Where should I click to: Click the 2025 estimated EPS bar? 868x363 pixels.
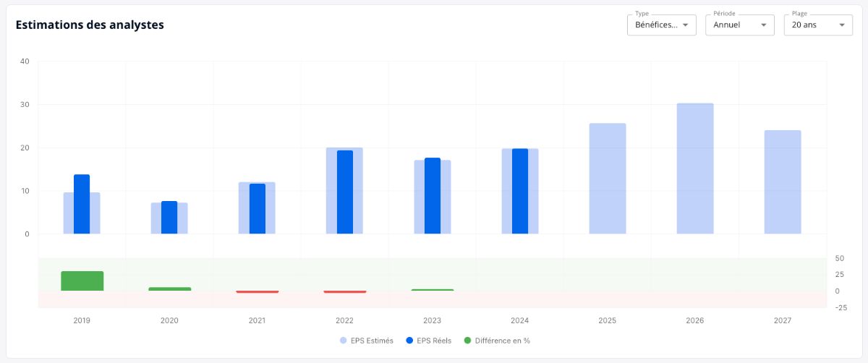(608, 179)
